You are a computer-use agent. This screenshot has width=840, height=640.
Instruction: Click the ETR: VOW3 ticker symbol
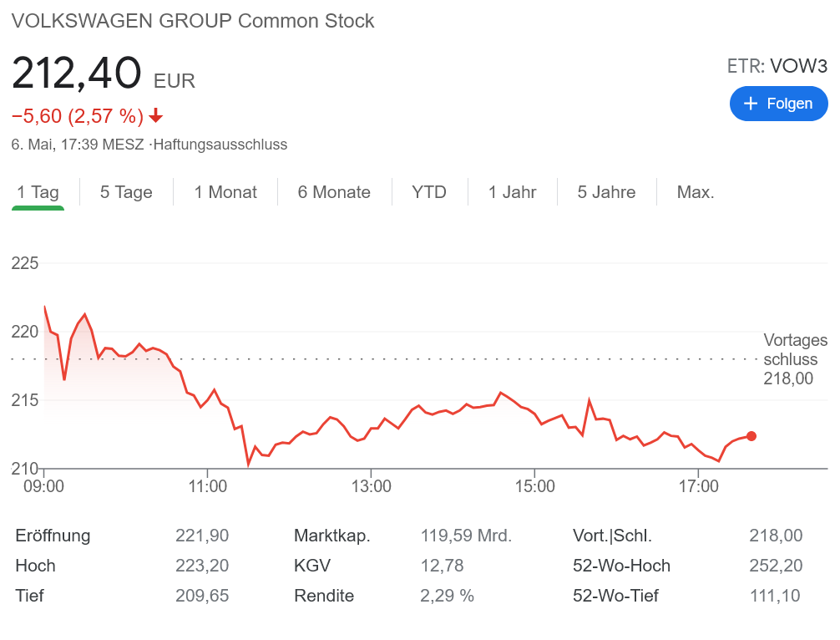[x=777, y=66]
